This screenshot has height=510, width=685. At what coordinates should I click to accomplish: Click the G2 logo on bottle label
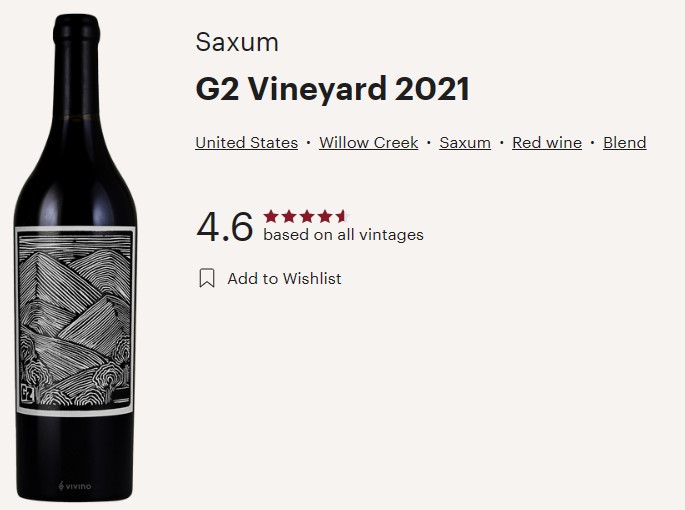(x=27, y=394)
